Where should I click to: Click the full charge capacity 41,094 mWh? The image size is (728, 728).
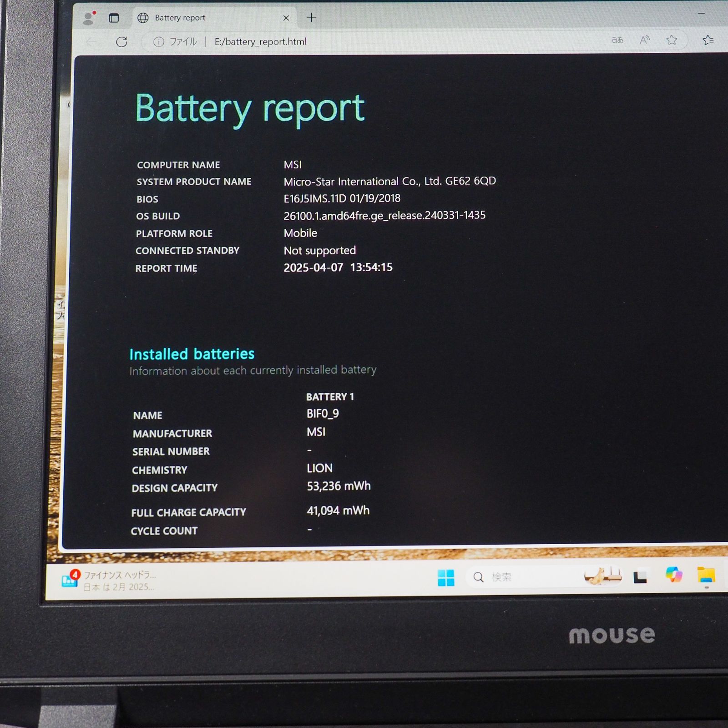(x=338, y=511)
